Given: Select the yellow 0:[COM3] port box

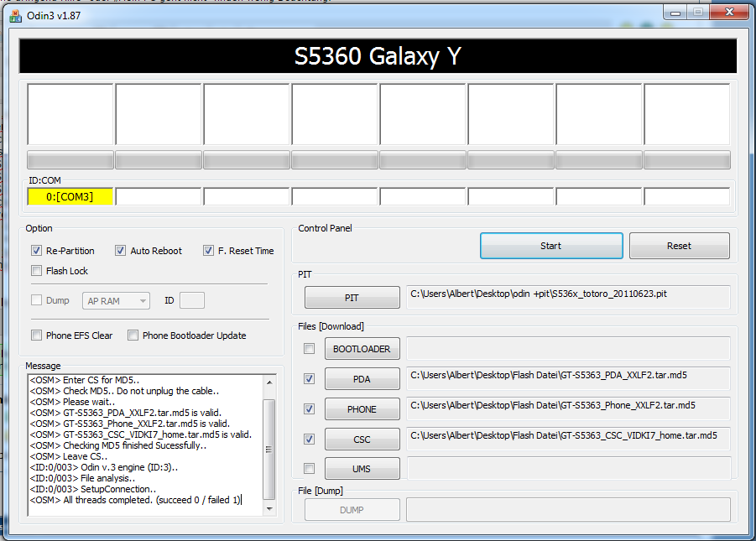Looking at the screenshot, I should click(70, 197).
